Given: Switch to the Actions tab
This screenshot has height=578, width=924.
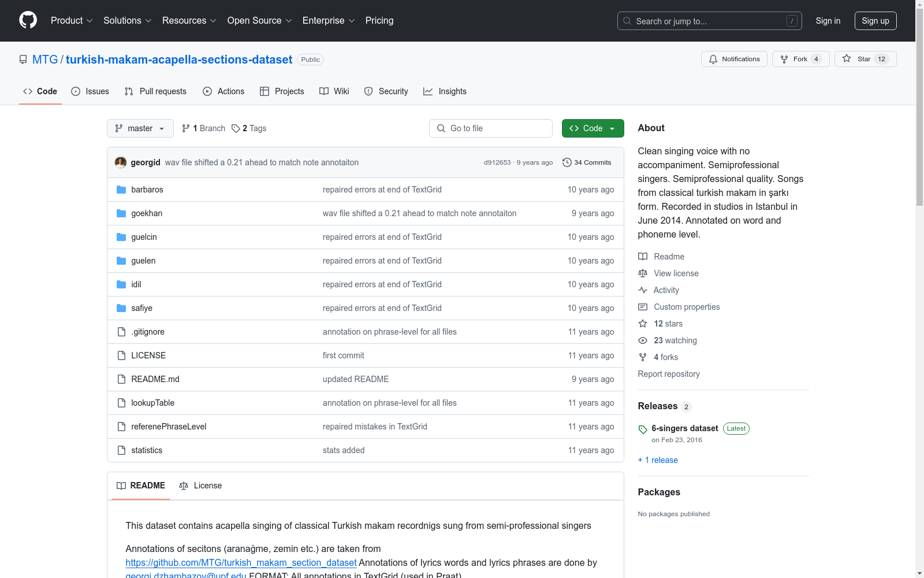Looking at the screenshot, I should coord(223,91).
